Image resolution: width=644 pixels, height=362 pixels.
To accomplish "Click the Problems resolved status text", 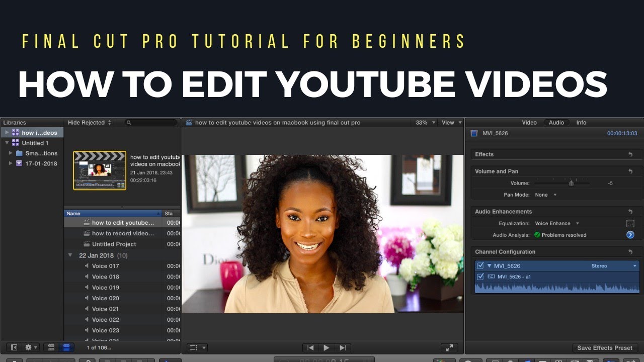I will [x=563, y=235].
